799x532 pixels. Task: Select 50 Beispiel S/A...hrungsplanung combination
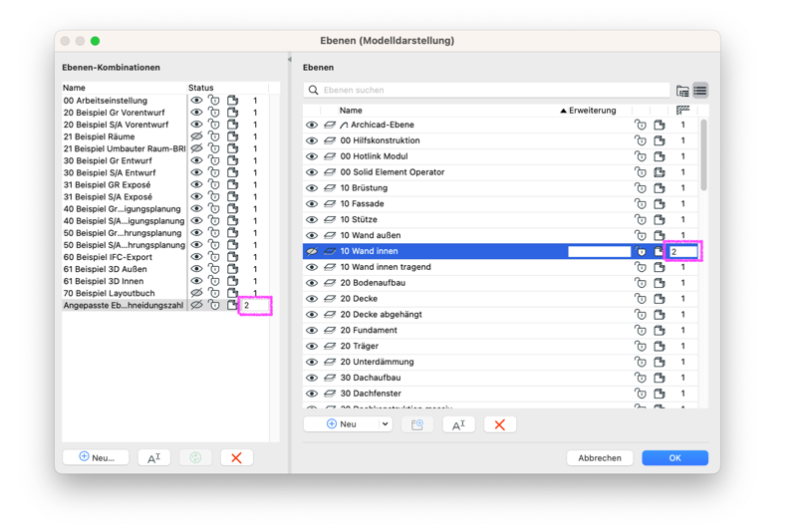124,245
